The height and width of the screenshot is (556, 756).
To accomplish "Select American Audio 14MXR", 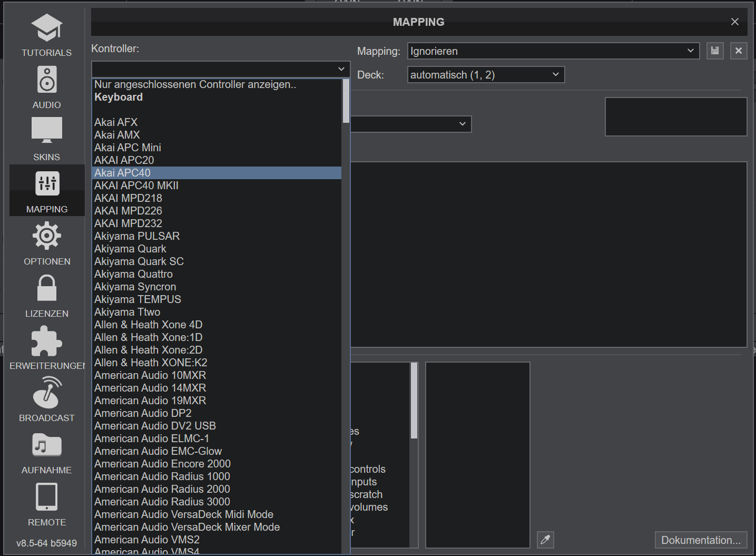I will tap(217, 388).
